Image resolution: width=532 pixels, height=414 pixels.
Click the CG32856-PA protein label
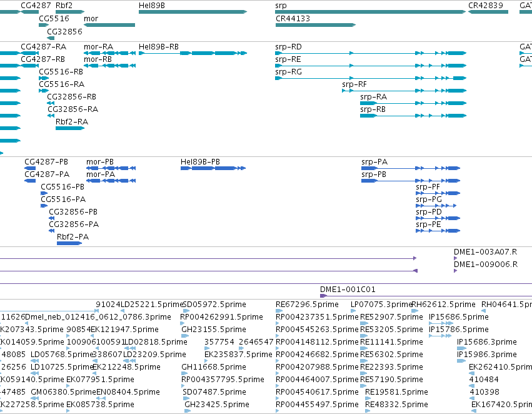74,225
